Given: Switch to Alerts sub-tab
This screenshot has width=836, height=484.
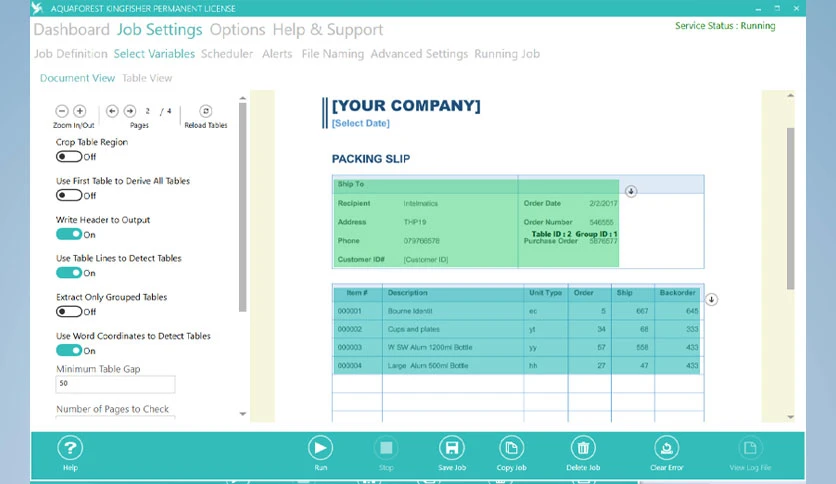Looking at the screenshot, I should tap(277, 54).
